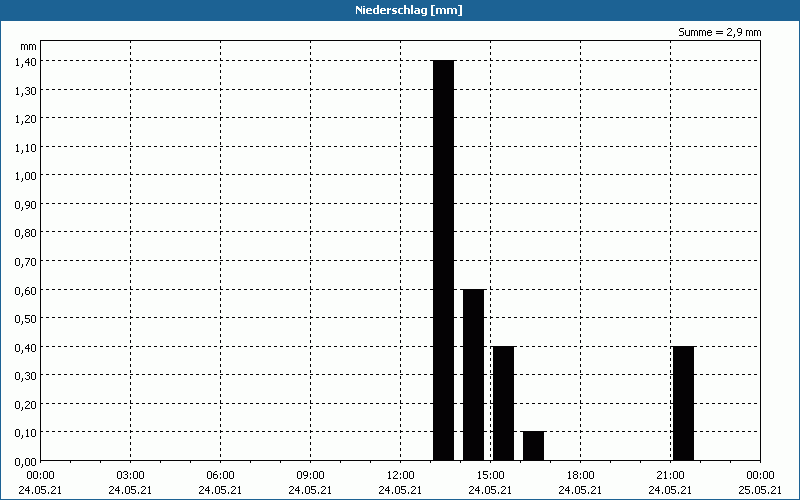Click the 12:00 time axis label

[401, 476]
